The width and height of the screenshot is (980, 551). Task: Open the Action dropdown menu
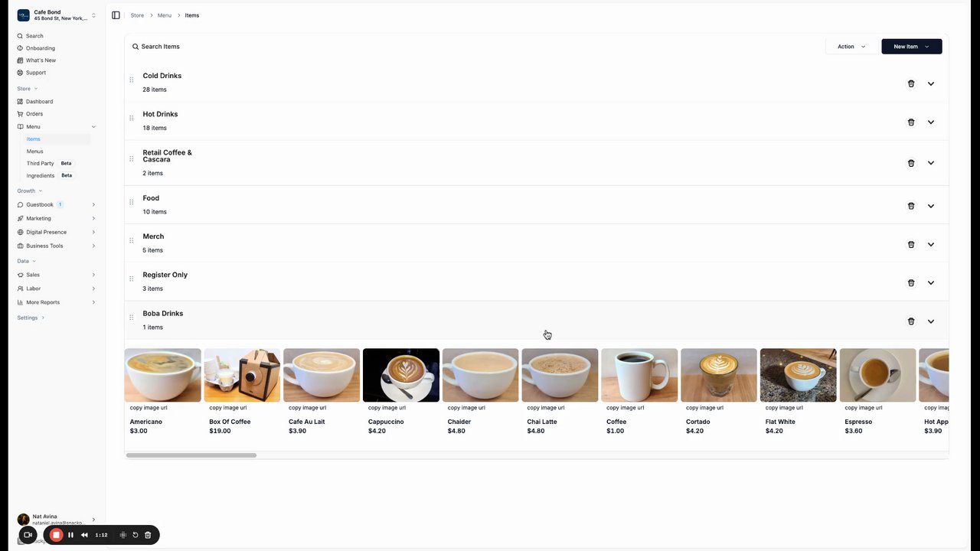coord(851,47)
